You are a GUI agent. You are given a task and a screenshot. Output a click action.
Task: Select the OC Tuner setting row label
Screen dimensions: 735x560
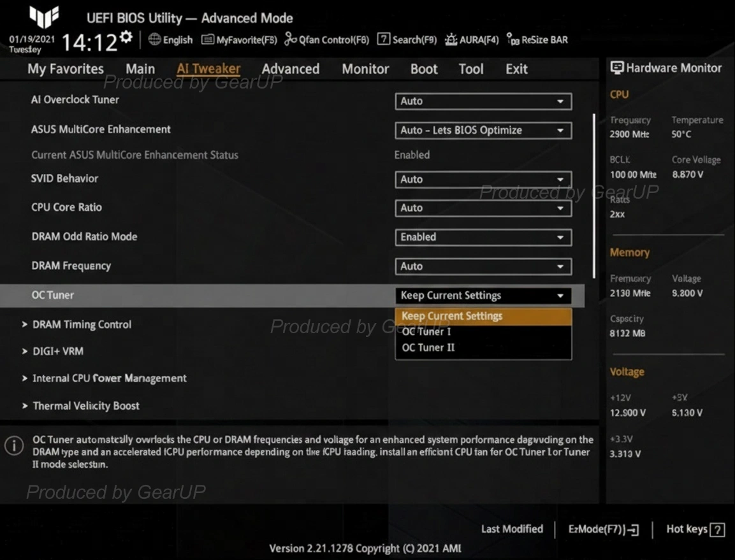[52, 295]
